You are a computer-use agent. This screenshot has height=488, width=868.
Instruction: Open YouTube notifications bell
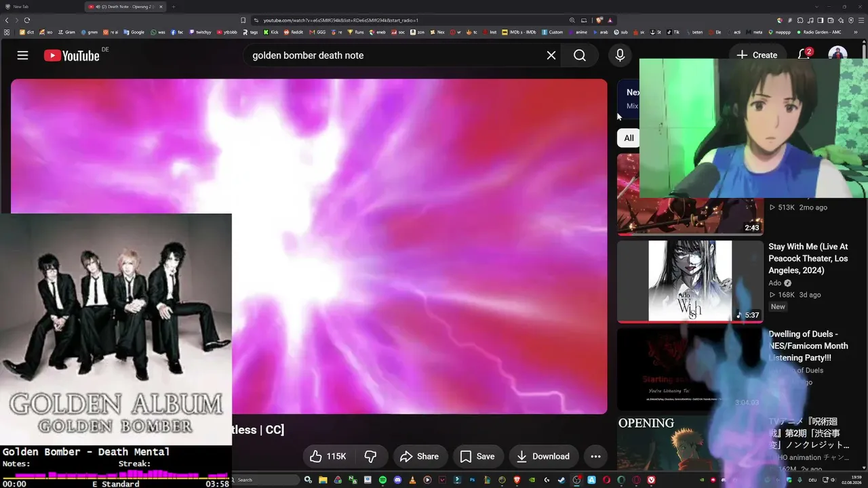[804, 55]
